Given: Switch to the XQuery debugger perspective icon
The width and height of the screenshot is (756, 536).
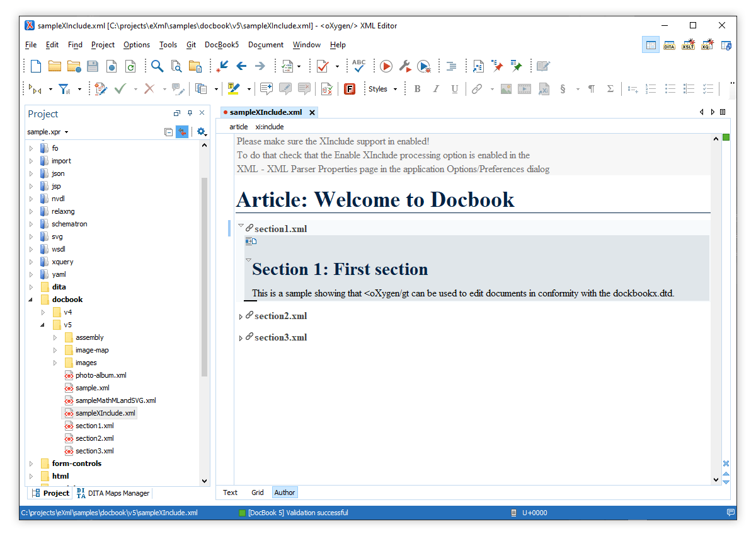Looking at the screenshot, I should tap(707, 45).
